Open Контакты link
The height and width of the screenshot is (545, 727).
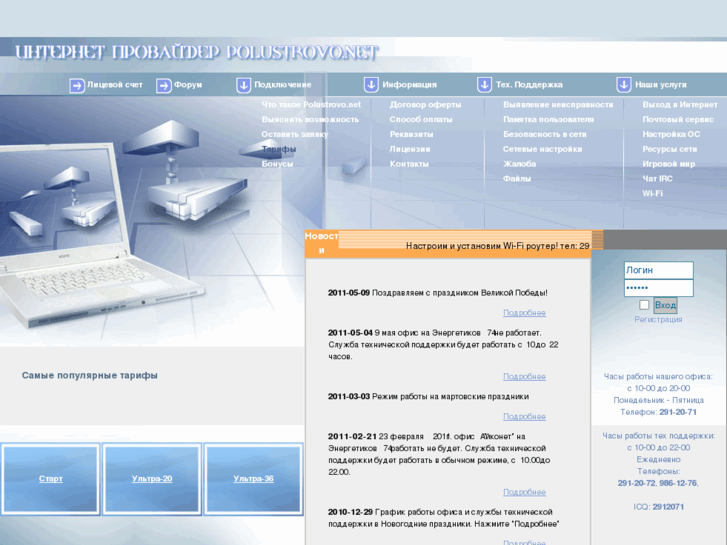coord(409,164)
